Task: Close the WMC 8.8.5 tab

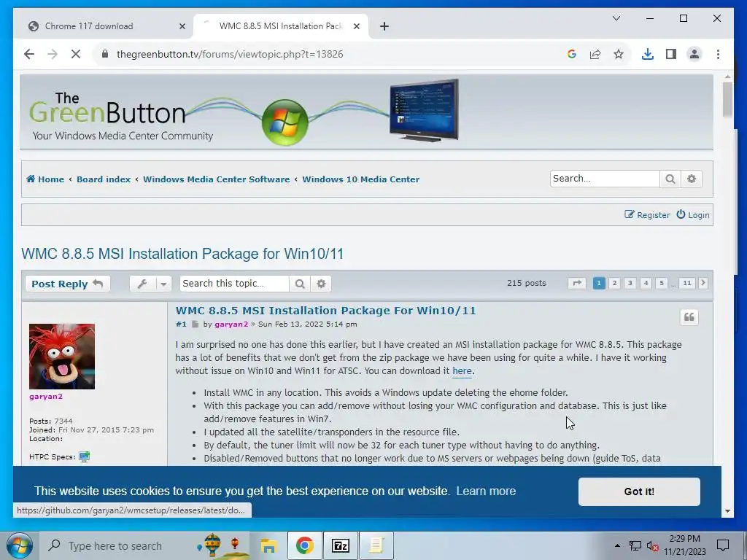Action: pos(356,27)
